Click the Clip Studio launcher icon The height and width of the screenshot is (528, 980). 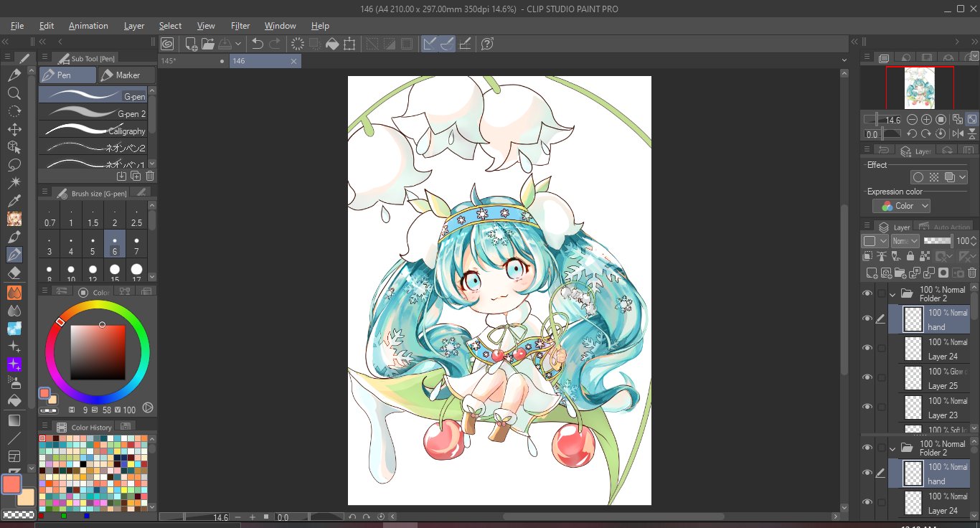167,44
